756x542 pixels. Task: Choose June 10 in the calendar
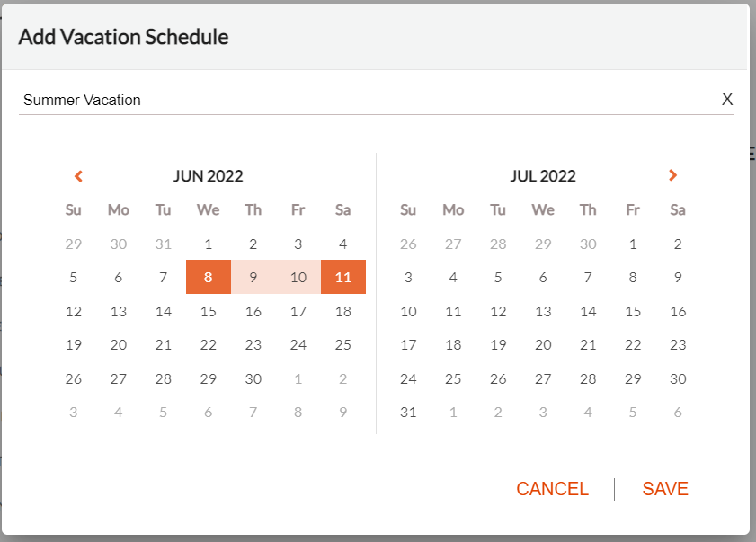pyautogui.click(x=298, y=277)
